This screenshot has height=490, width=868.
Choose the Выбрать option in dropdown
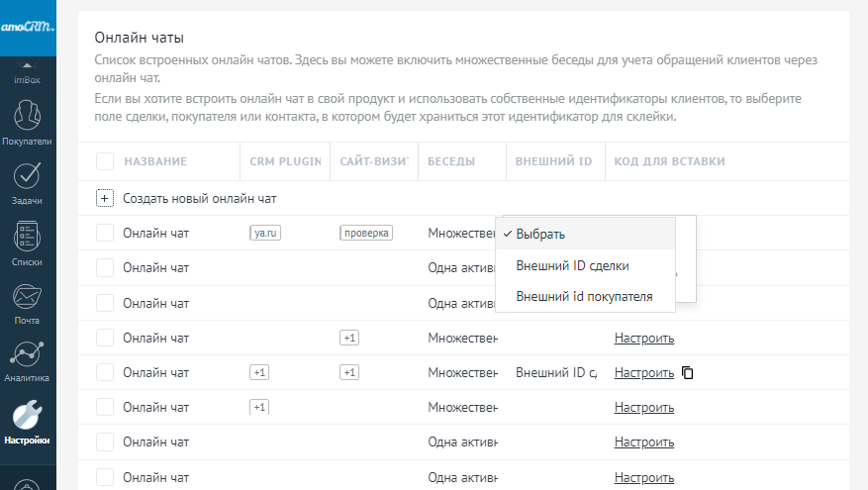coord(540,235)
